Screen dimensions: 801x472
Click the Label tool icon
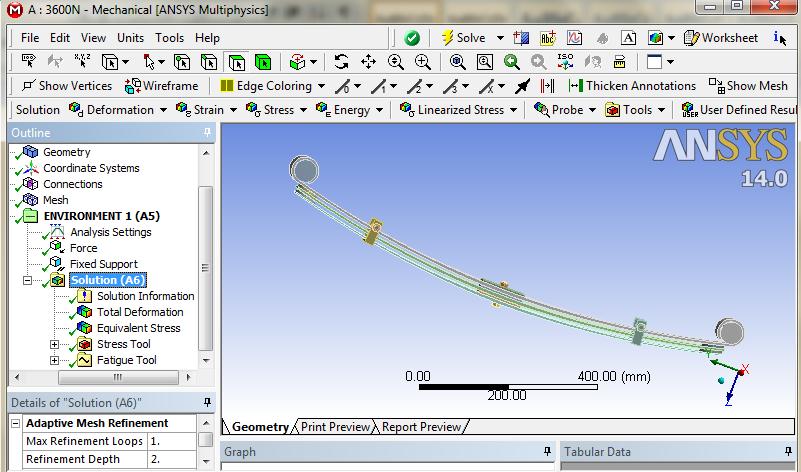(x=29, y=62)
